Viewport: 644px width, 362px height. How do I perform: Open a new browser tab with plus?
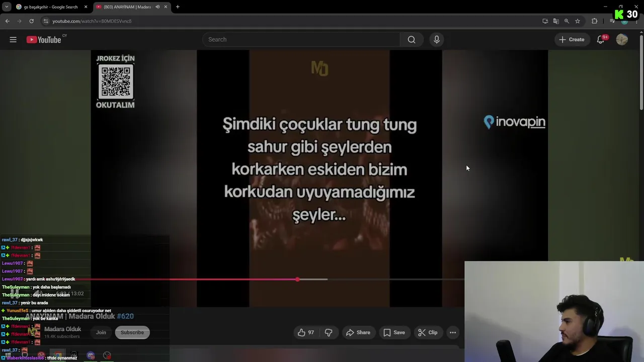tap(178, 7)
